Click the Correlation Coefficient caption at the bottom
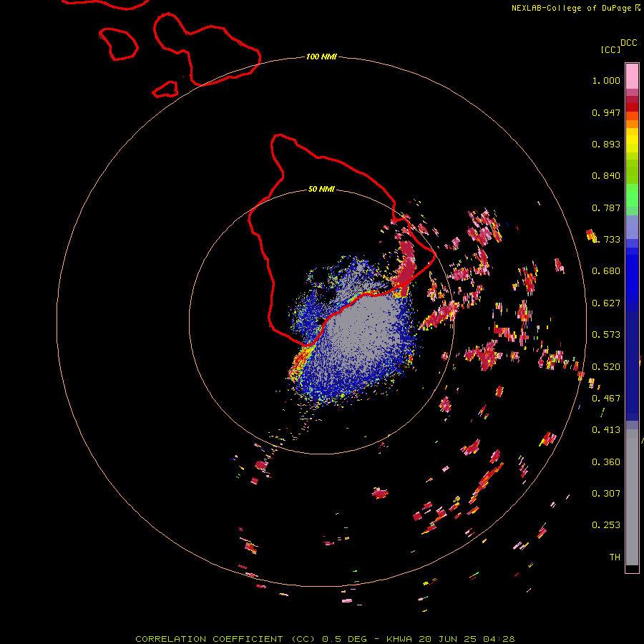 (325, 639)
